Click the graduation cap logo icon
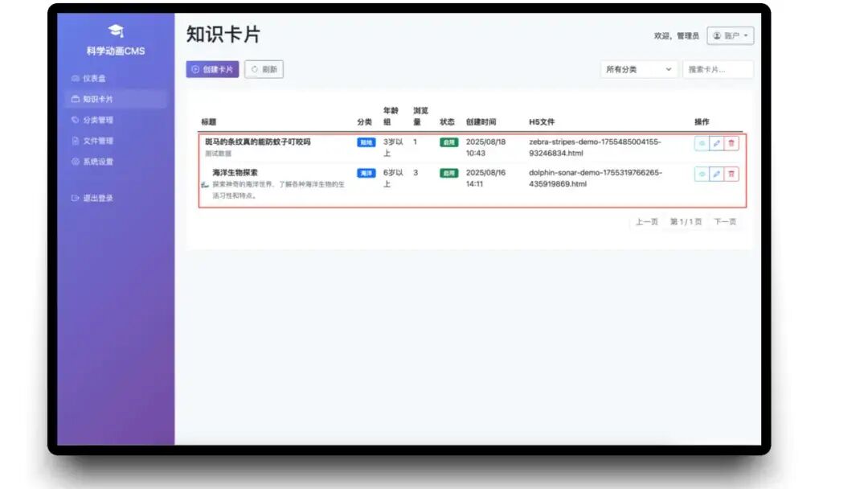The width and height of the screenshot is (868, 489). 116,31
